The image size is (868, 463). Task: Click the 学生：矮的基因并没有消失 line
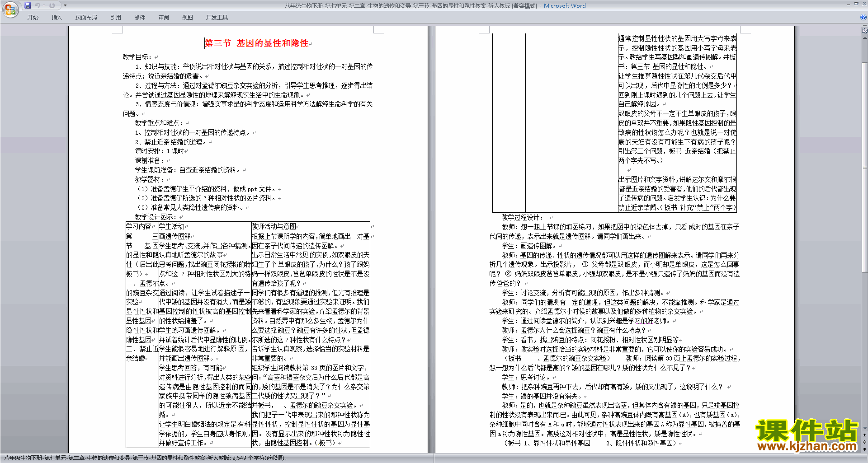tap(542, 396)
